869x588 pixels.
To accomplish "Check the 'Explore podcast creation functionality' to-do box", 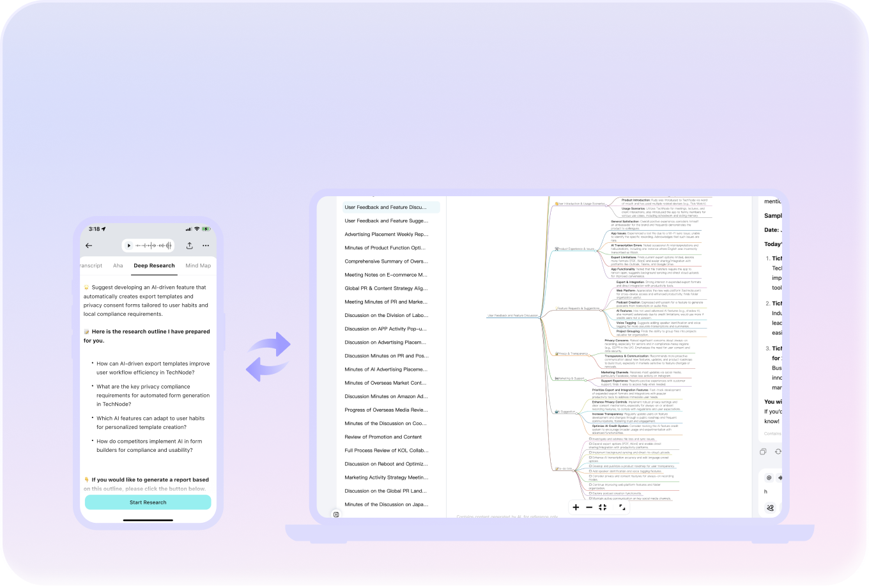I will coord(590,493).
